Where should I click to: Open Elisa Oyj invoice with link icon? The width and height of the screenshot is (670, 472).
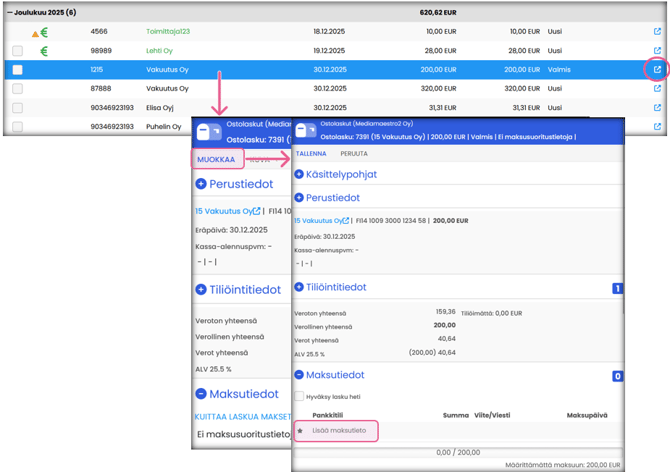tap(657, 108)
